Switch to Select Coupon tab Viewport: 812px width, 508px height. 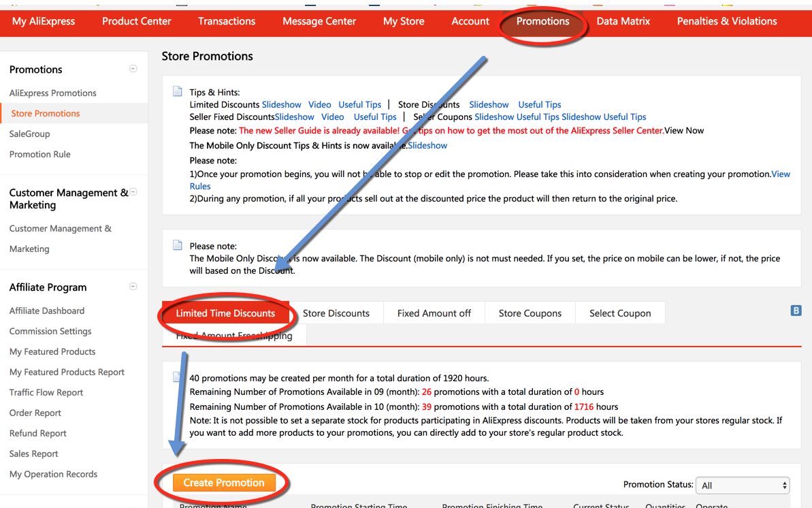(x=620, y=313)
